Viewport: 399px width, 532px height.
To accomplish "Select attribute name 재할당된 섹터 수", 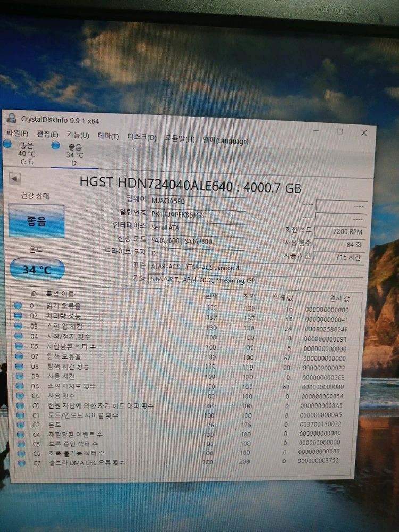I will click(x=71, y=346).
